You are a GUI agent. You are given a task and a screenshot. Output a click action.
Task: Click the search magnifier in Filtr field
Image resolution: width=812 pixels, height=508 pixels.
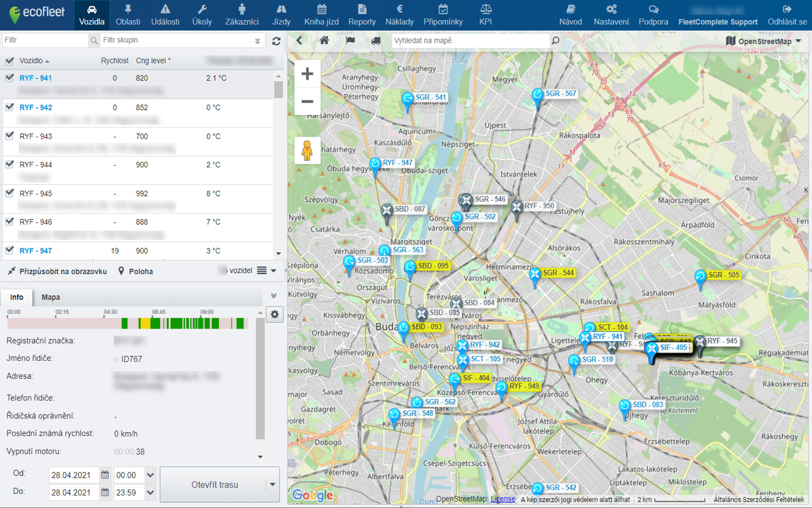[x=94, y=40]
